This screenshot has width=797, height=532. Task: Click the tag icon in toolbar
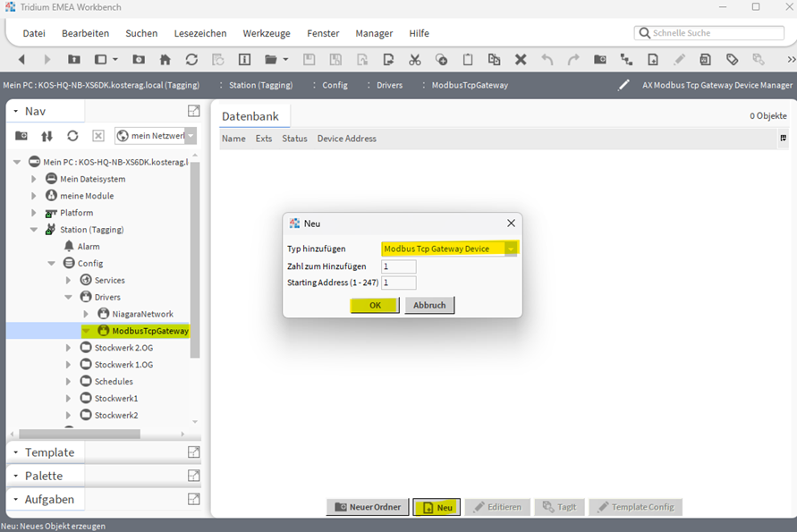tap(732, 59)
